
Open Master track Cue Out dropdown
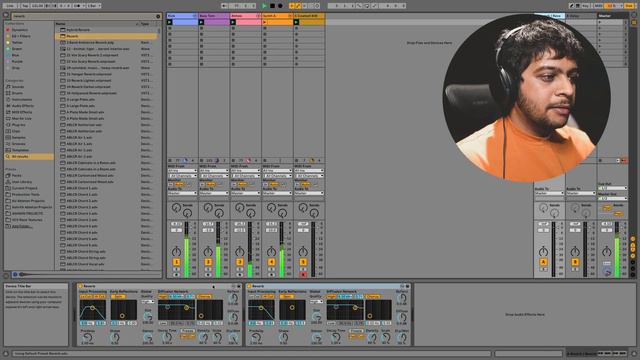[x=613, y=188]
